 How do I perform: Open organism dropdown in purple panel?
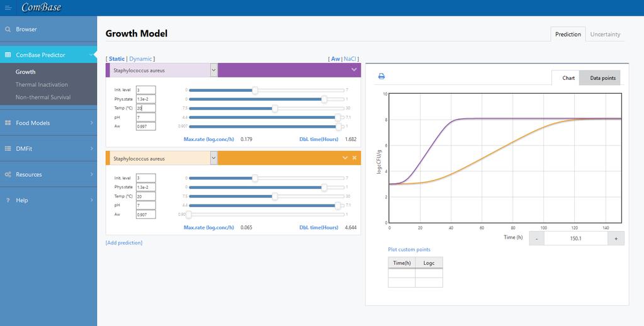click(x=213, y=70)
